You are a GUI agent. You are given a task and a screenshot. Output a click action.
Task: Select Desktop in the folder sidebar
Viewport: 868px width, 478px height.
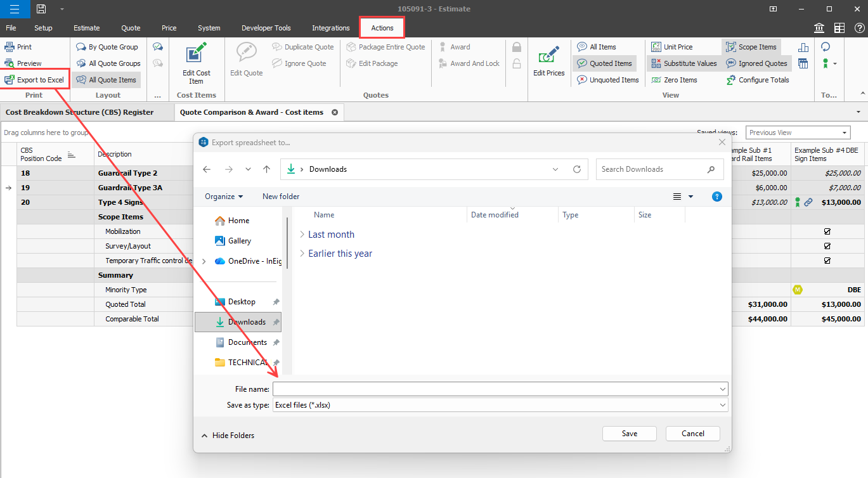click(242, 302)
